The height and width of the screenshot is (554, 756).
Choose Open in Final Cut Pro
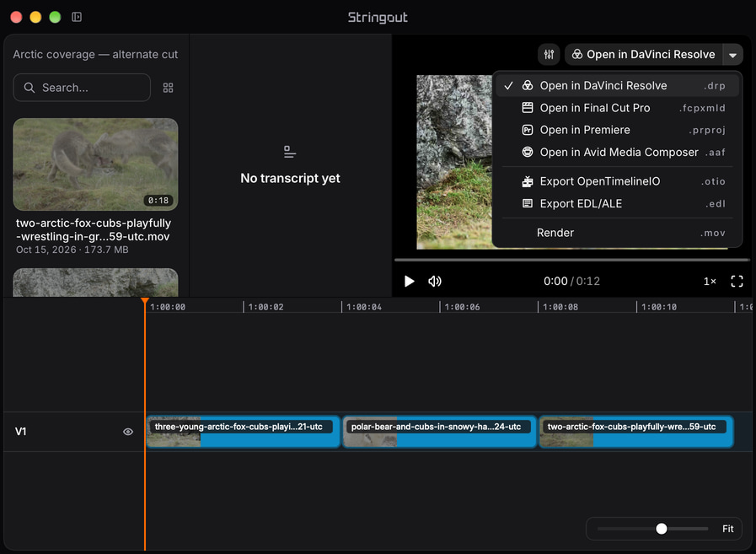(617, 108)
